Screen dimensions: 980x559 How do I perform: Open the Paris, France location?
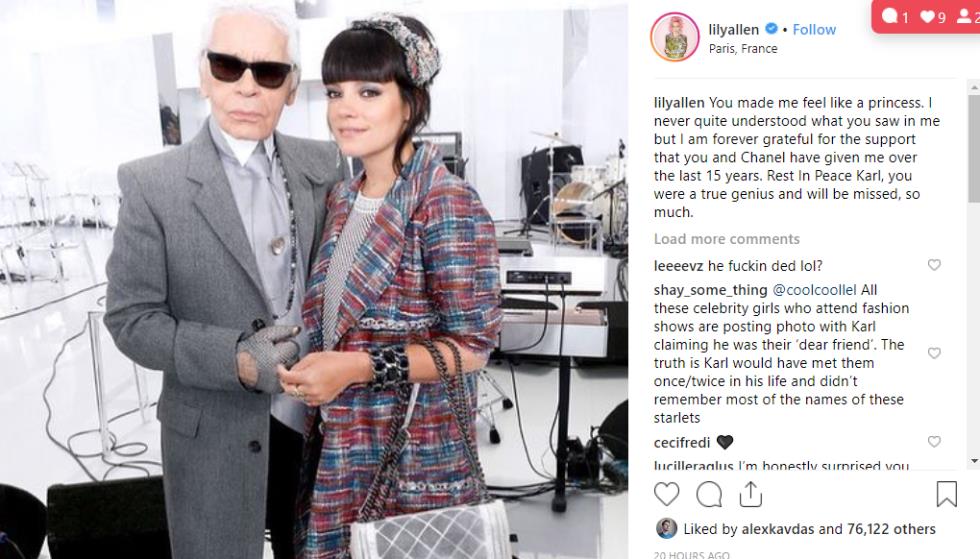[742, 49]
